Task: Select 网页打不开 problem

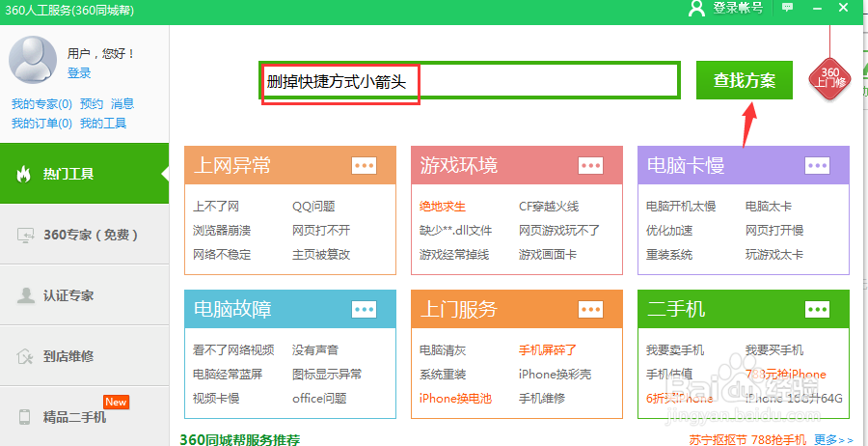Action: click(x=321, y=231)
